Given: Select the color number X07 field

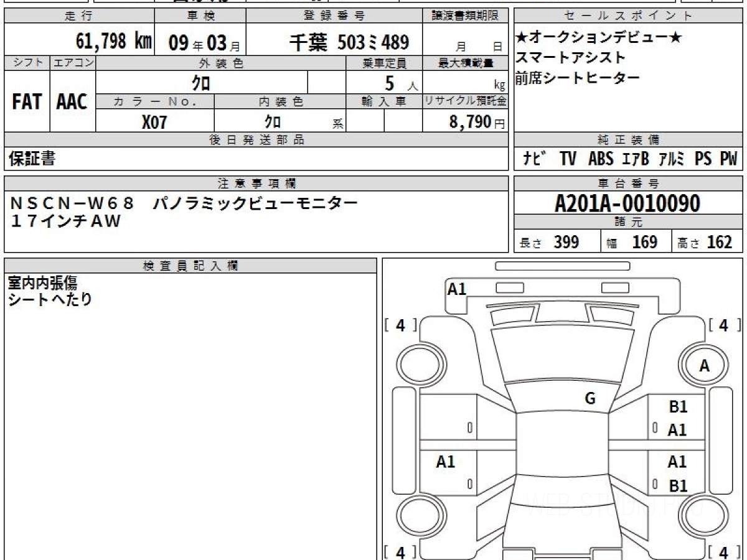Looking at the screenshot, I should tap(155, 121).
